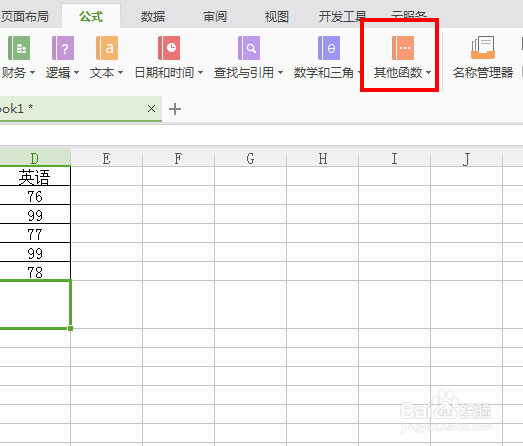Image resolution: width=523 pixels, height=446 pixels.
Task: Click the cell containing 77
Action: tap(35, 234)
